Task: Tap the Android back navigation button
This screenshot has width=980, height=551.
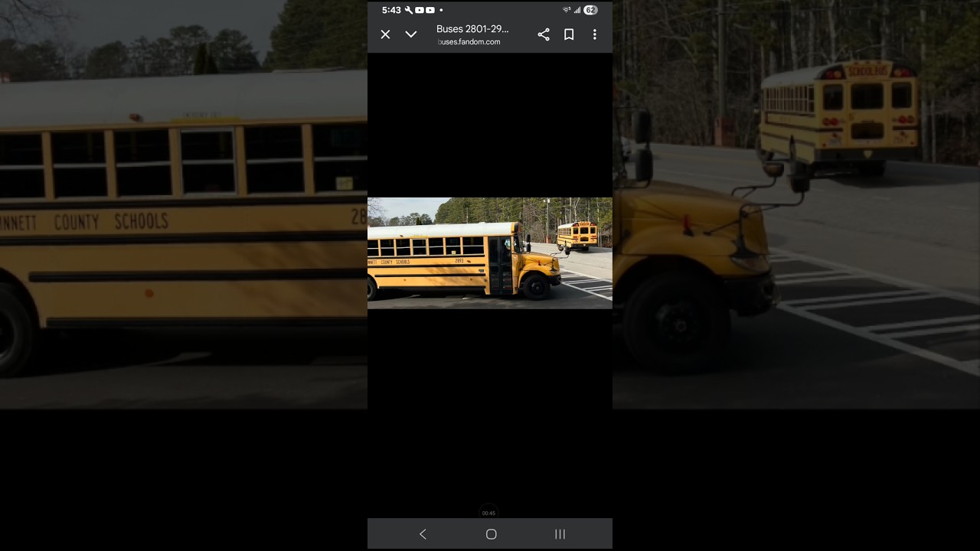Action: pos(423,534)
